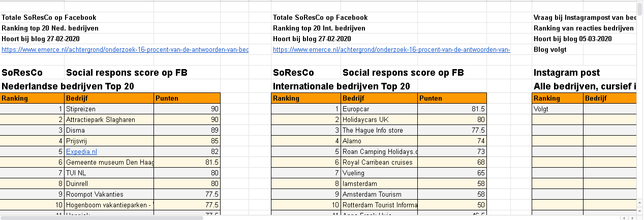
Task: Click the vertical scroll down arrow
Action: coord(639,211)
